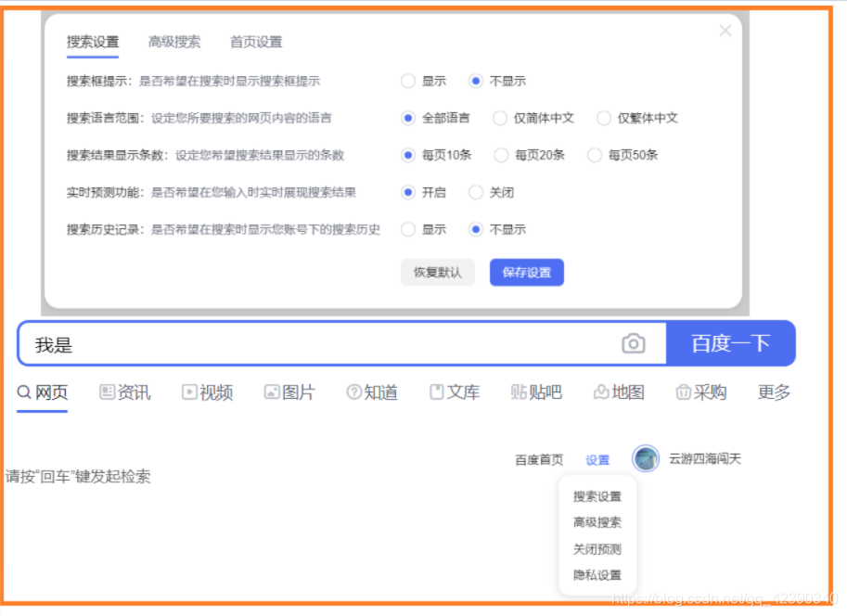Turn off 实时预测功能 with 关闭

tap(475, 192)
